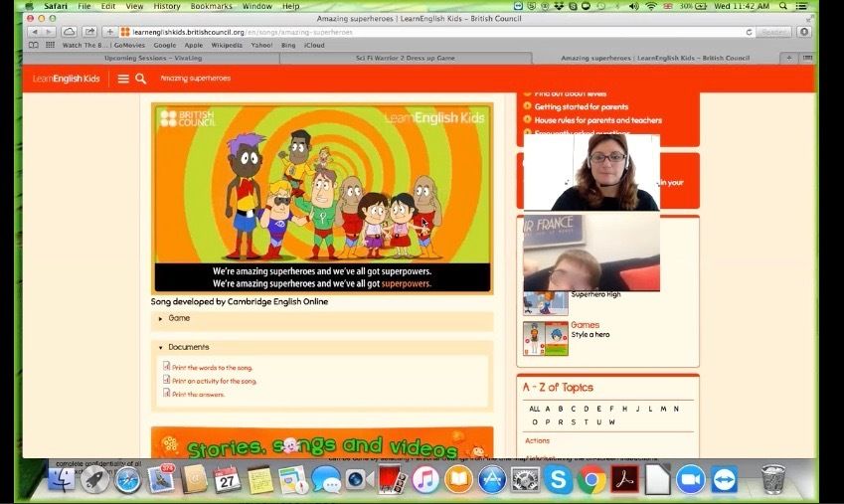Click the Share button in Safari toolbar
Image resolution: width=844 pixels, height=504 pixels.
click(x=89, y=32)
